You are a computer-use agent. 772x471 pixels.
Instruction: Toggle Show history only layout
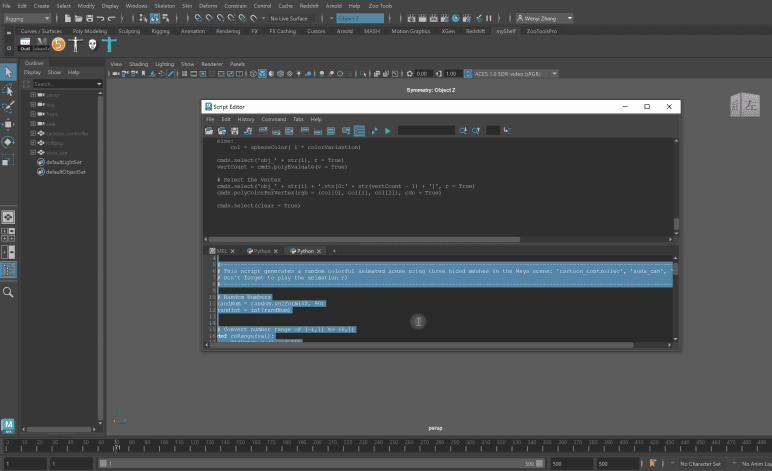[305, 130]
